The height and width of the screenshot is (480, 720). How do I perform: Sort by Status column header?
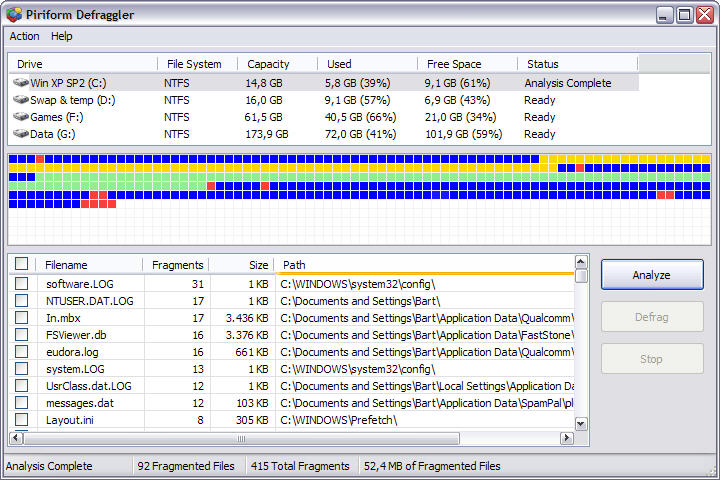[x=578, y=64]
